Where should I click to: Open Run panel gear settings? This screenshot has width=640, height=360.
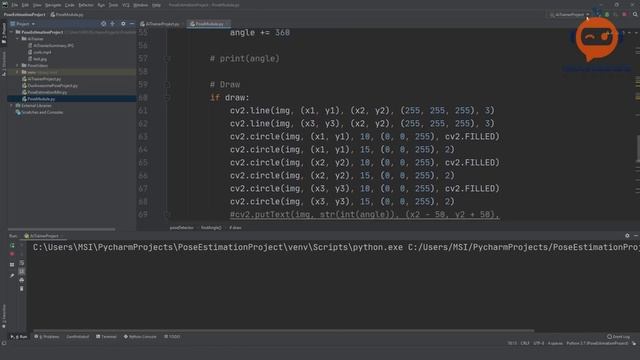tap(627, 236)
